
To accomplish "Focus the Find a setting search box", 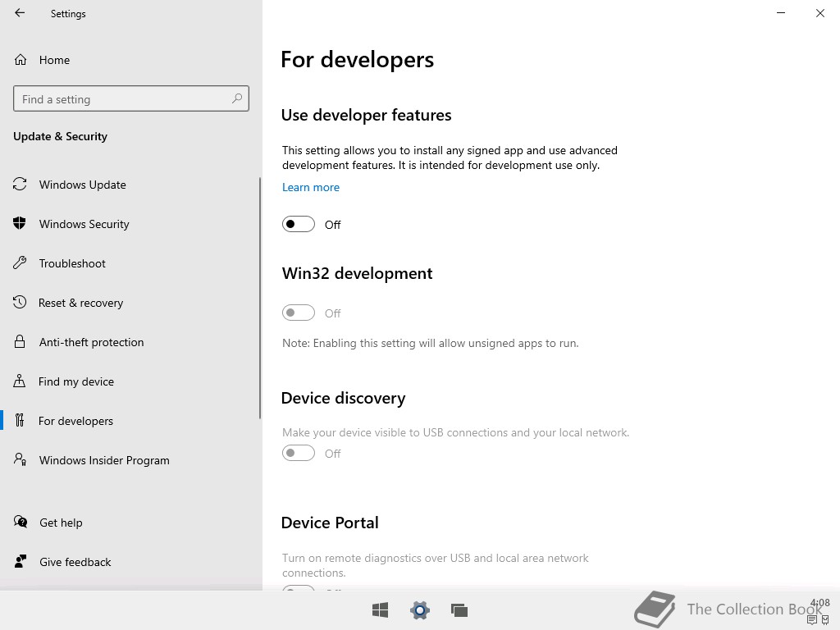I will click(131, 98).
